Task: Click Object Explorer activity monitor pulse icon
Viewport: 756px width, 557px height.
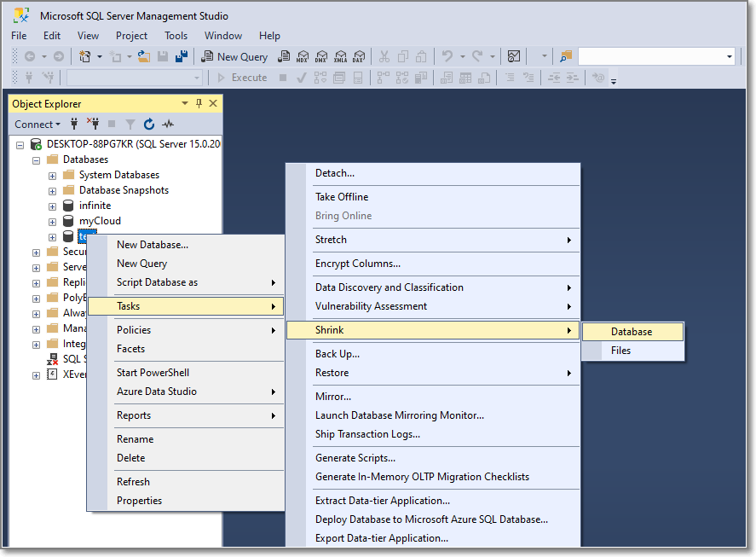Action: coord(168,124)
